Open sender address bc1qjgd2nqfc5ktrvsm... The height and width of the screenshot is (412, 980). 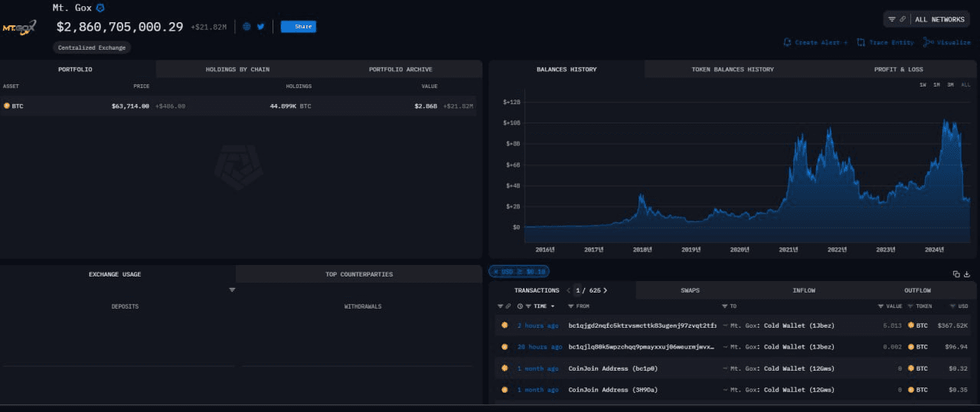(642, 325)
